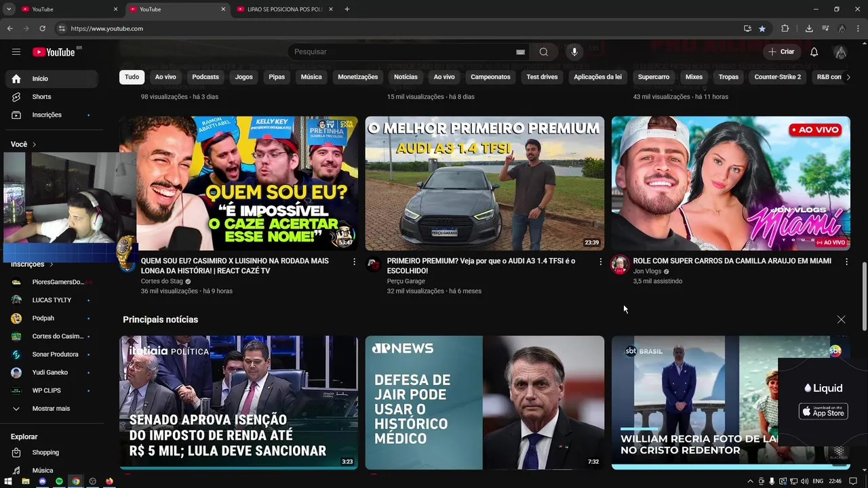This screenshot has width=868, height=488.
Task: Toggle the bookmark star
Action: (x=762, y=28)
